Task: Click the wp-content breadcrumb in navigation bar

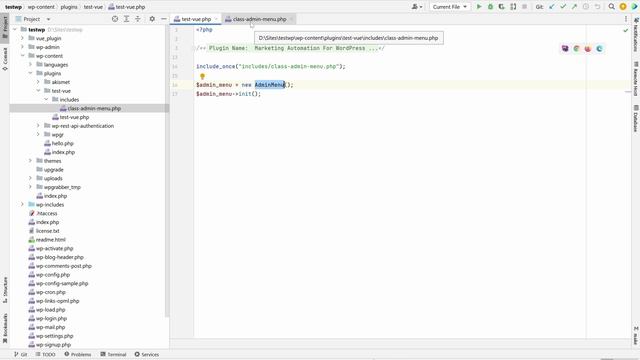Action: coord(41,7)
